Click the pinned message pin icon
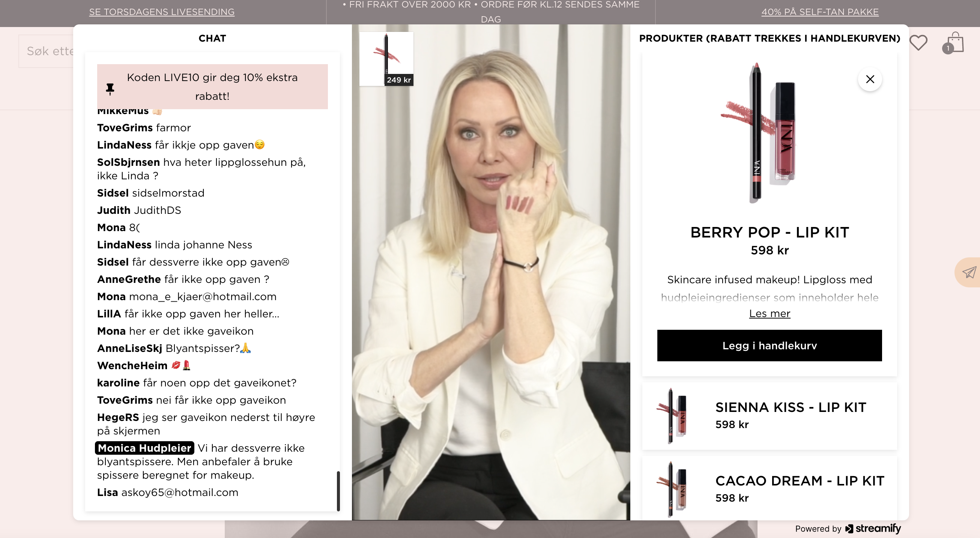 point(110,89)
